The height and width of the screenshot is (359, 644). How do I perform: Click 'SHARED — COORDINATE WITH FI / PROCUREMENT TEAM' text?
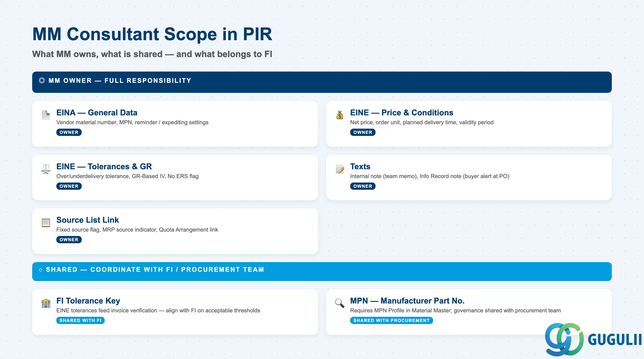point(155,270)
